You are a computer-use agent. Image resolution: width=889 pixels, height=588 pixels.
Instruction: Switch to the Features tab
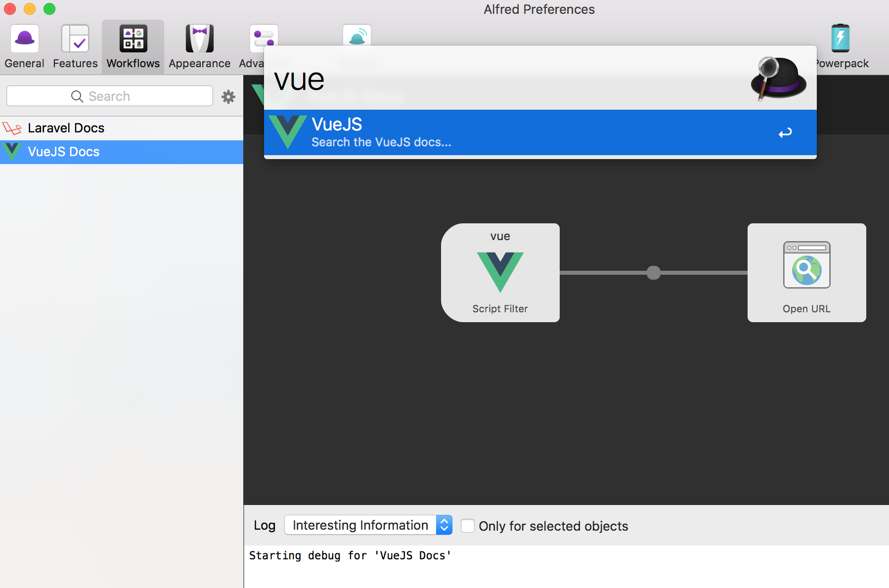[x=75, y=47]
